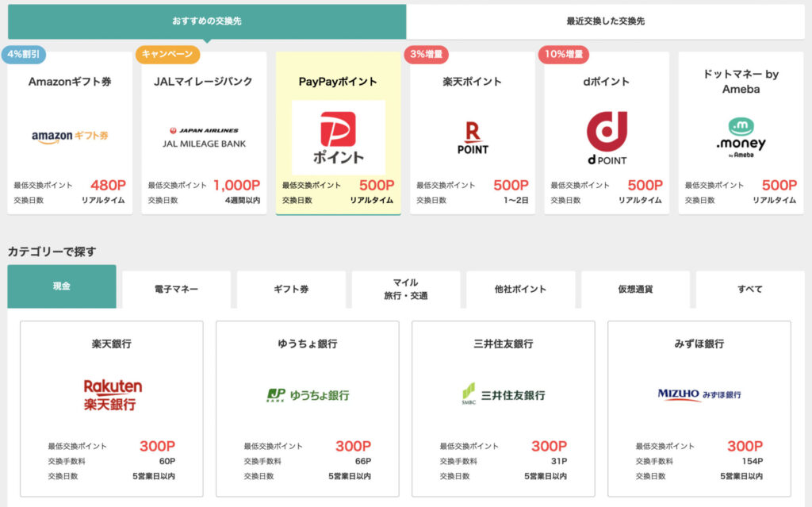The image size is (812, 507).
Task: Open the dポイント card title
Action: tap(607, 82)
